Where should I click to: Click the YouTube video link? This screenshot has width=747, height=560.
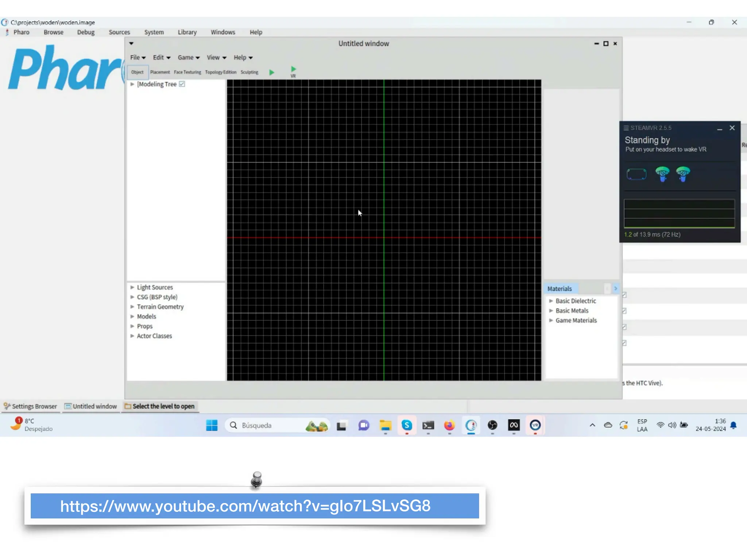[245, 506]
